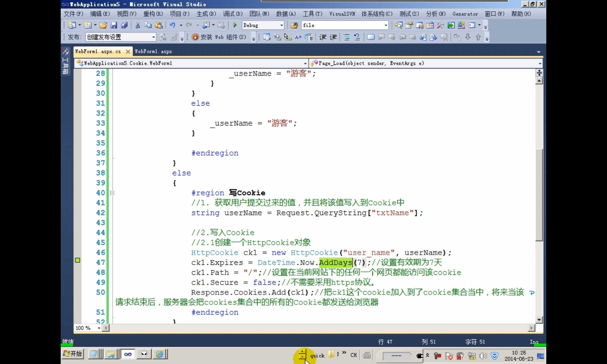Click the editor split bar handle
Screen dimensions: 607x364
click(539, 72)
